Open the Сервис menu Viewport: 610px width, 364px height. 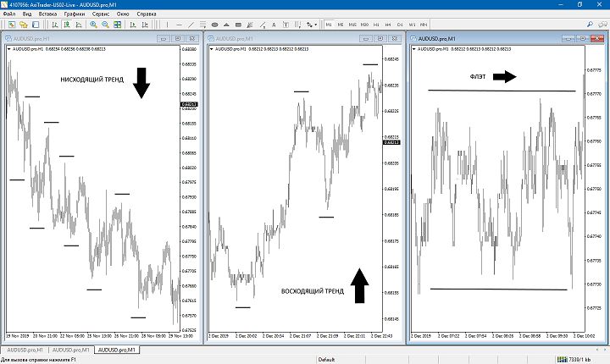pos(101,14)
